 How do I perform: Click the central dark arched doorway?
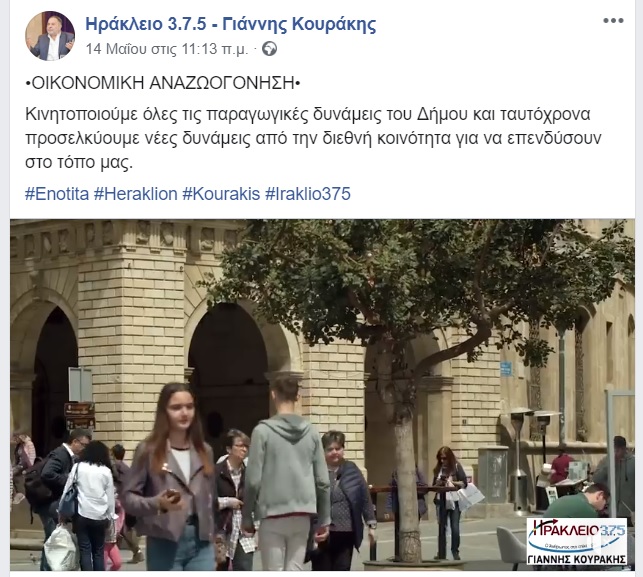[x=228, y=369]
